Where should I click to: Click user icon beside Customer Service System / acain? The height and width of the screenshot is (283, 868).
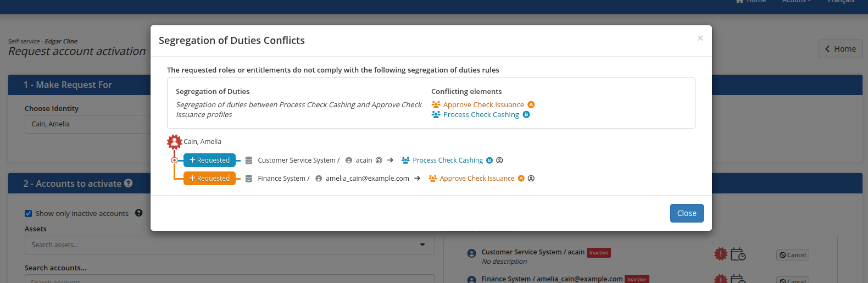[471, 253]
